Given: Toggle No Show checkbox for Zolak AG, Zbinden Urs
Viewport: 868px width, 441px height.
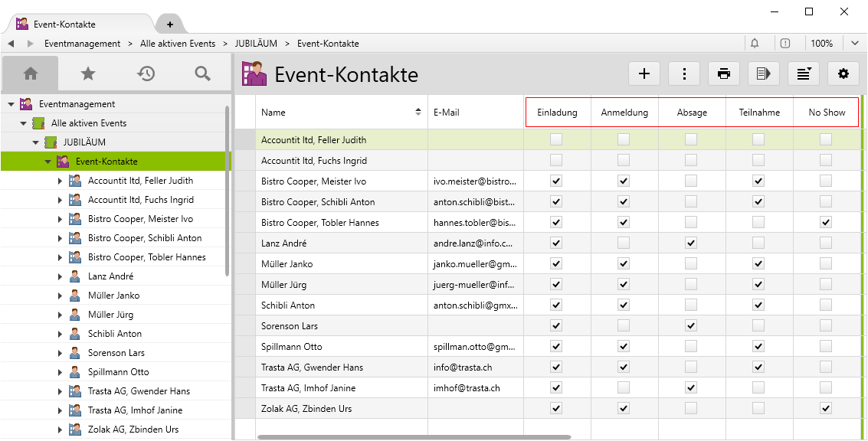Looking at the screenshot, I should [825, 409].
